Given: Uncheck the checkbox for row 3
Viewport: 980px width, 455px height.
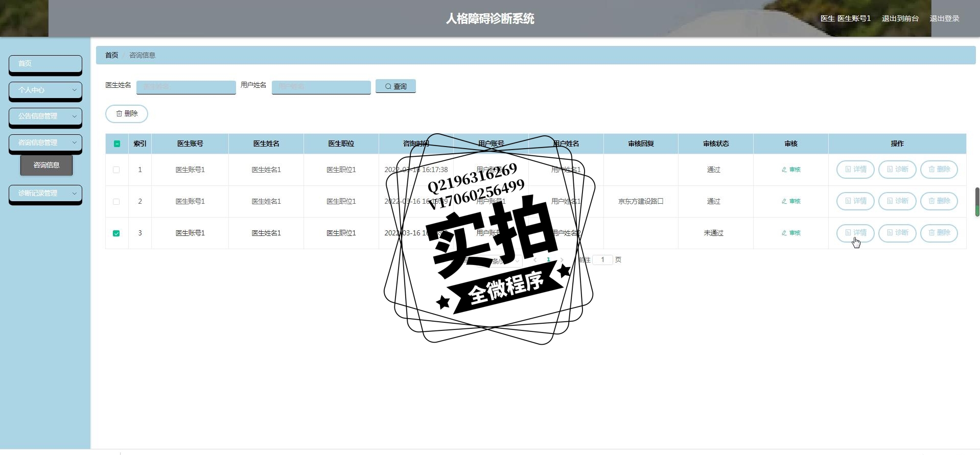Looking at the screenshot, I should pos(116,233).
